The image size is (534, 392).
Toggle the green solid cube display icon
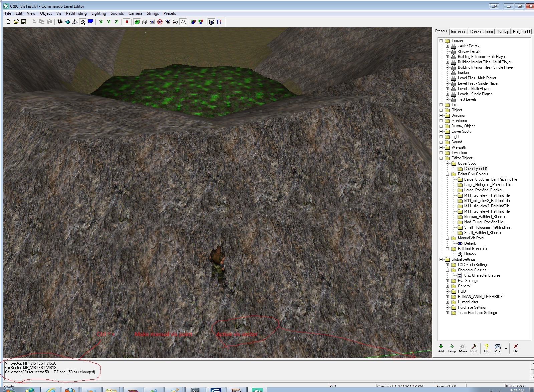point(137,22)
